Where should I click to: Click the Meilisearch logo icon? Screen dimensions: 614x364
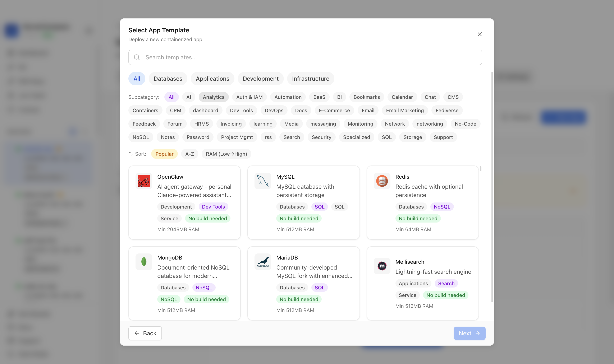point(382,266)
